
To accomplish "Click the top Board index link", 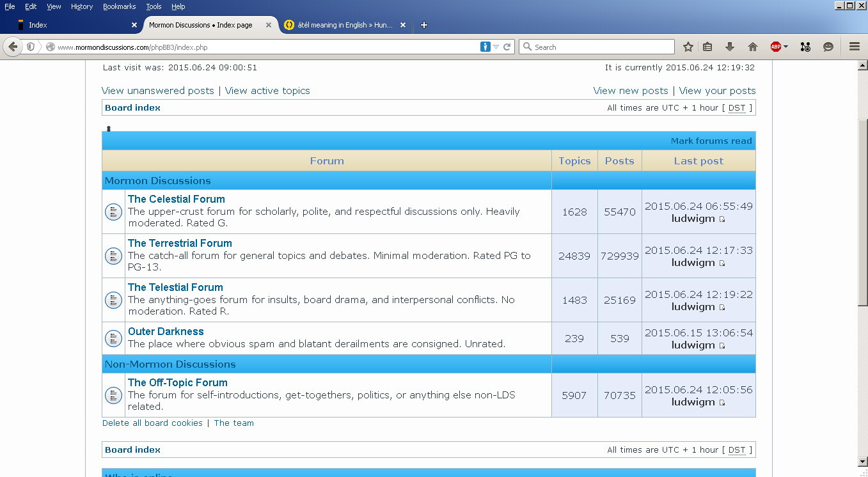I will 132,107.
